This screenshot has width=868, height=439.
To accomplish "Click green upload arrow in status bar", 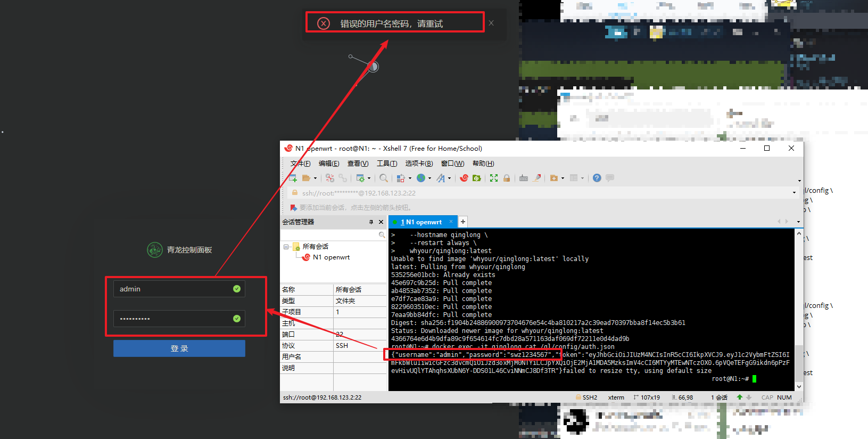I will pyautogui.click(x=739, y=397).
